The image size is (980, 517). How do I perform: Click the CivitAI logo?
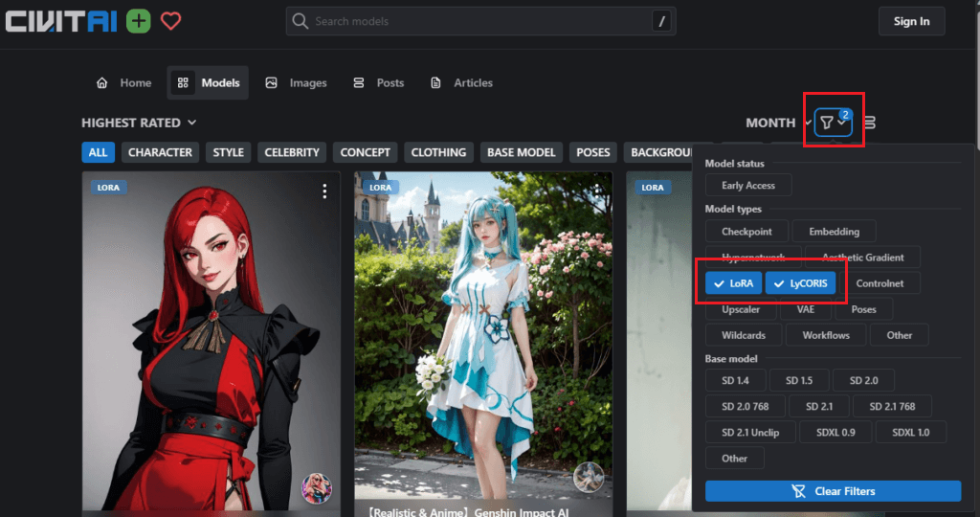pyautogui.click(x=61, y=21)
